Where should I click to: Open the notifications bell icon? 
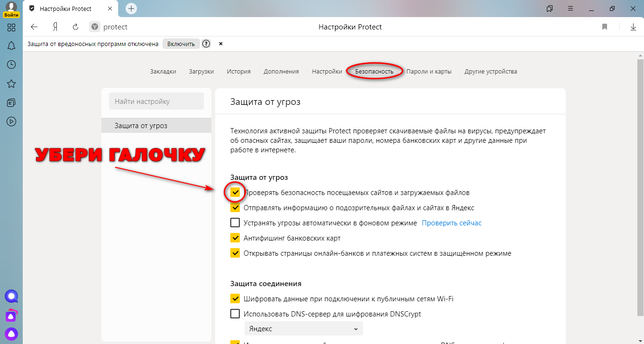pos(11,46)
